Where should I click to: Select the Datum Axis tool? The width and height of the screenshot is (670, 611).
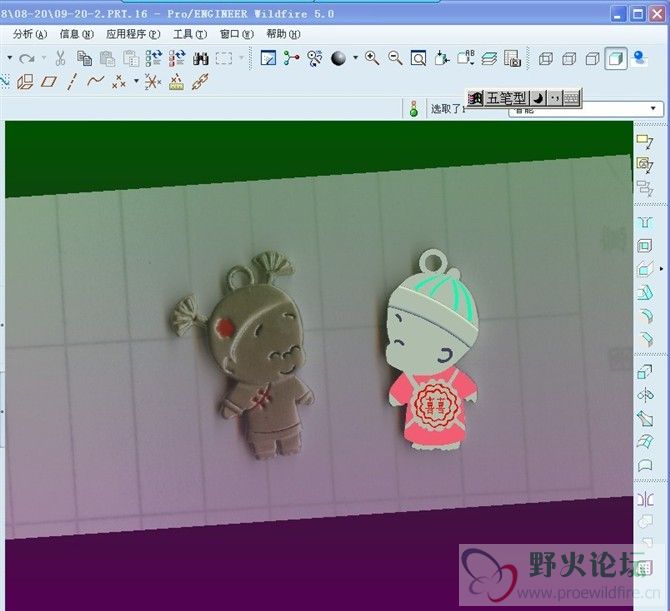pyautogui.click(x=72, y=81)
